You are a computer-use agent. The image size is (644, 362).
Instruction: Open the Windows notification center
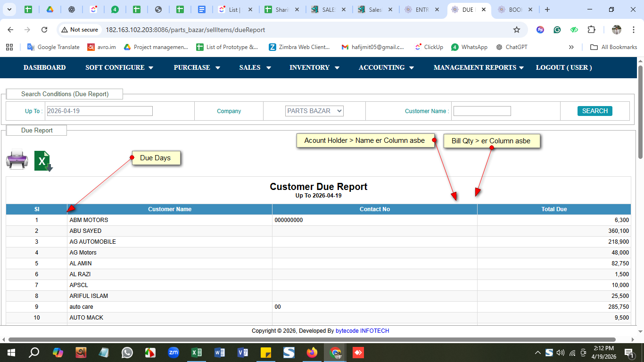[628, 353]
